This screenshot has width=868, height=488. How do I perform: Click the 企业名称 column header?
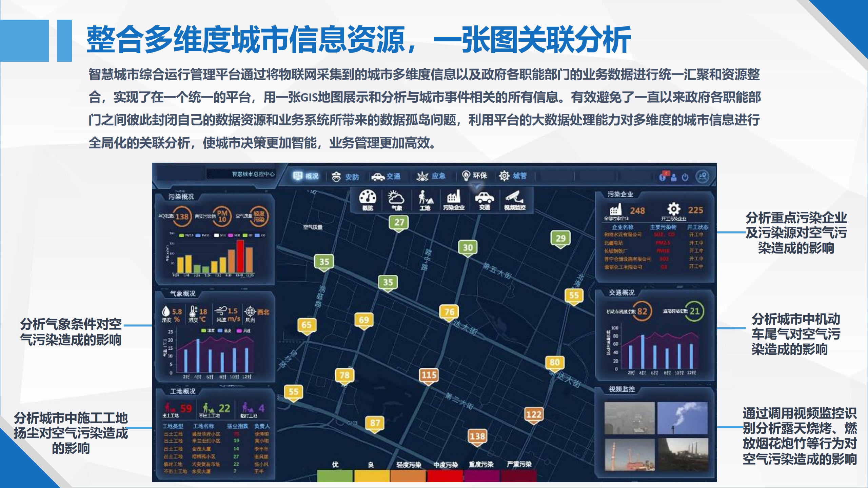[623, 227]
